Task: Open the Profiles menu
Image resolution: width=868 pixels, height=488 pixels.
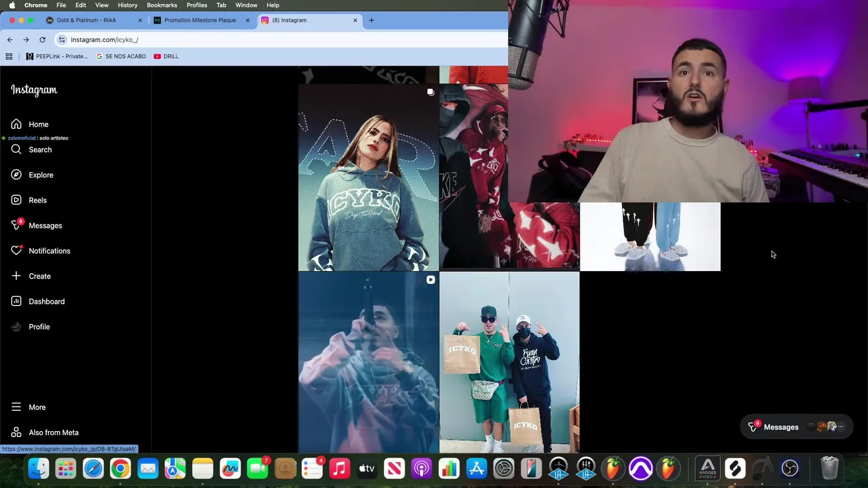Action: [x=197, y=5]
